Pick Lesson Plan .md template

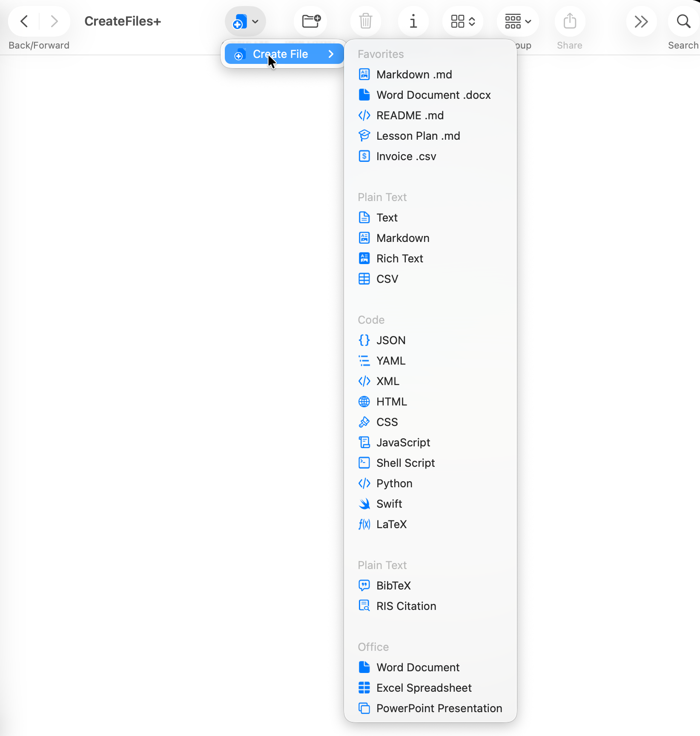pos(430,136)
